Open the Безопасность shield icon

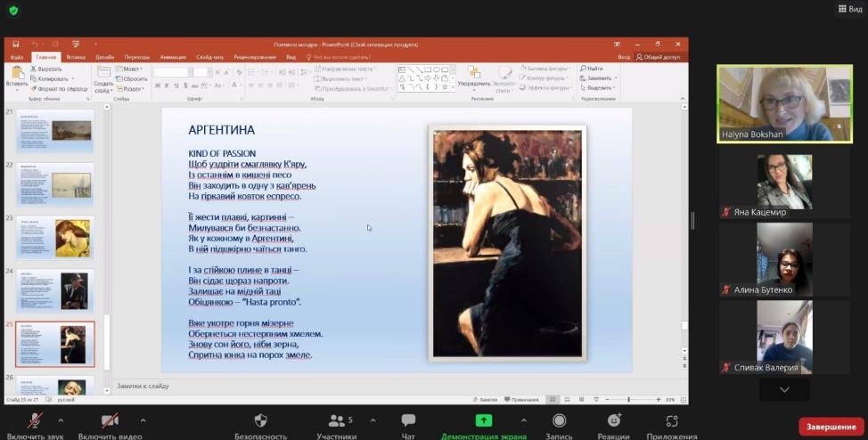coord(261,420)
